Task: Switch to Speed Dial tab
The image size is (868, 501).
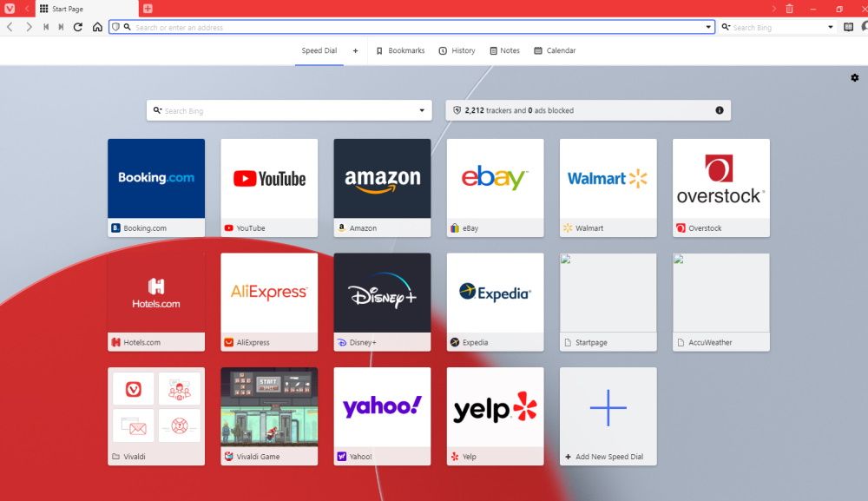Action: (x=319, y=50)
